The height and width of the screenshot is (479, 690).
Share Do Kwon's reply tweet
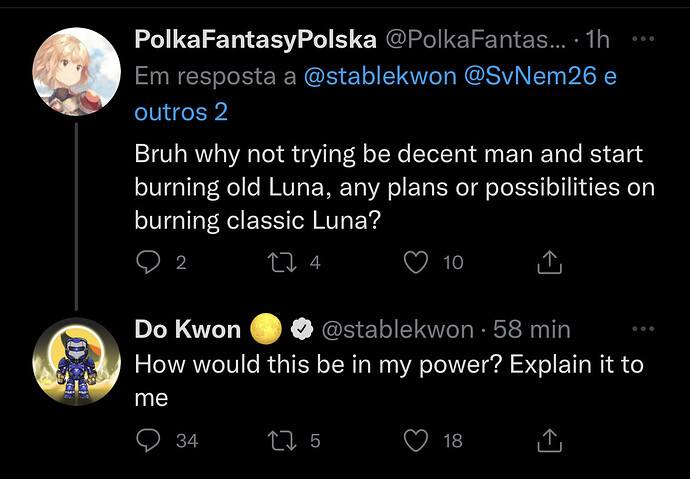pyautogui.click(x=549, y=439)
